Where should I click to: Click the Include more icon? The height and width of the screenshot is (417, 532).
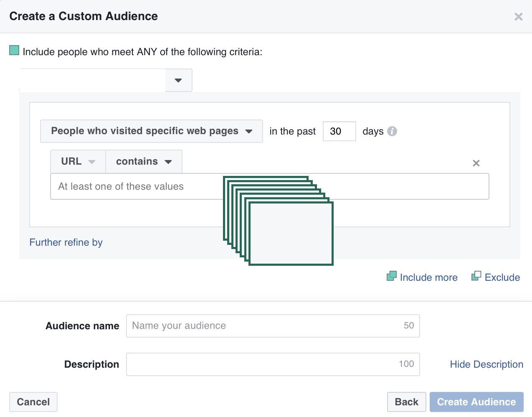391,276
